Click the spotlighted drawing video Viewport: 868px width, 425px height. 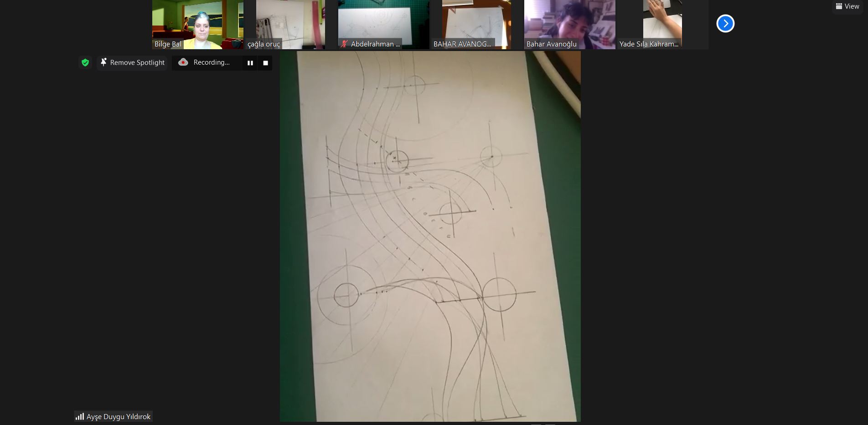click(x=430, y=236)
